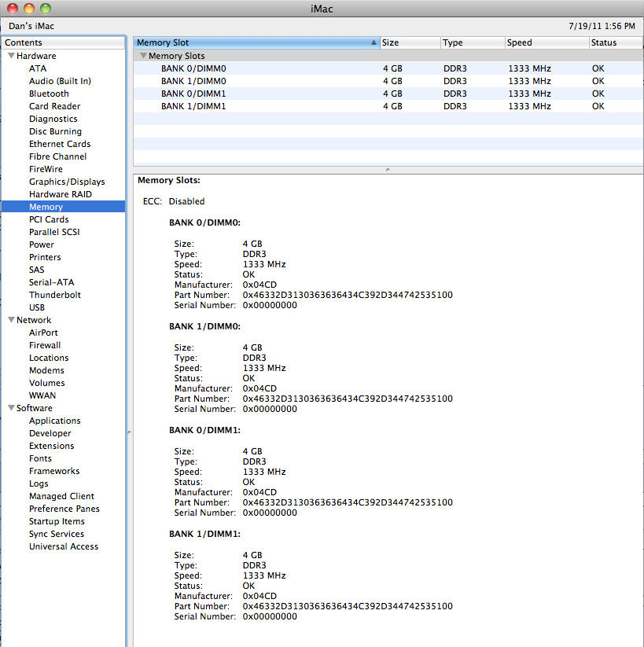The width and height of the screenshot is (644, 647).
Task: Open Diagnostics entry
Action: tap(53, 119)
